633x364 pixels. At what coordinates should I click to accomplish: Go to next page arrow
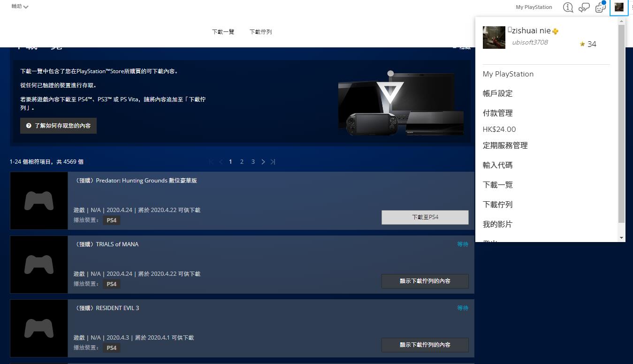tap(263, 162)
